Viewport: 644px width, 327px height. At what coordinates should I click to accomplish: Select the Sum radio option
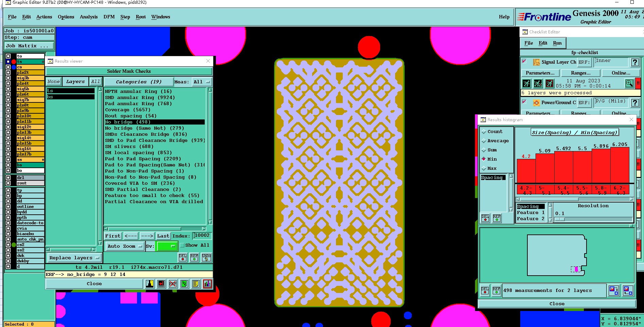click(484, 150)
